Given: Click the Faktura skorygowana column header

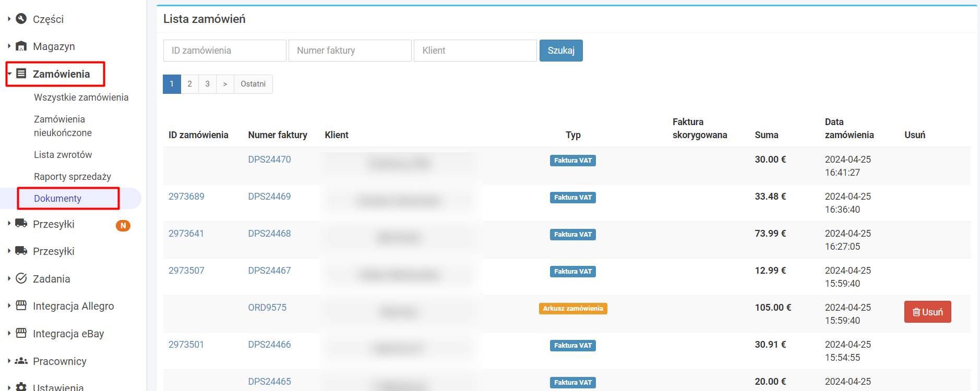Looking at the screenshot, I should pos(700,128).
